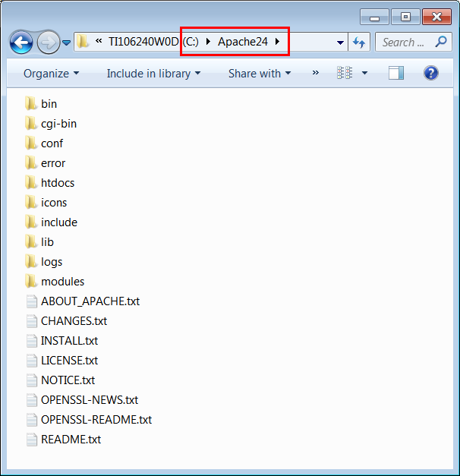This screenshot has height=476, width=460.
Task: Click the magnifying glass search icon
Action: point(441,42)
